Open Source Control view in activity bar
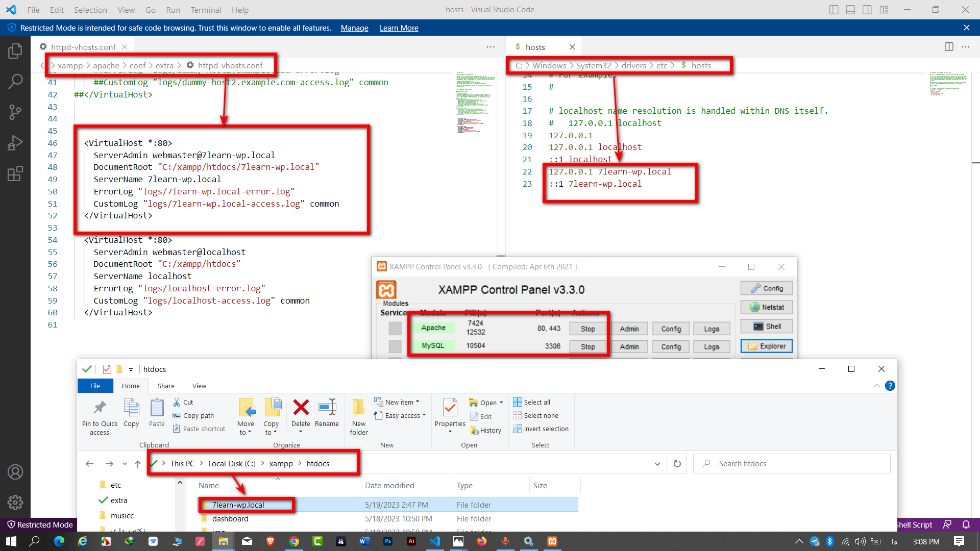 15,112
